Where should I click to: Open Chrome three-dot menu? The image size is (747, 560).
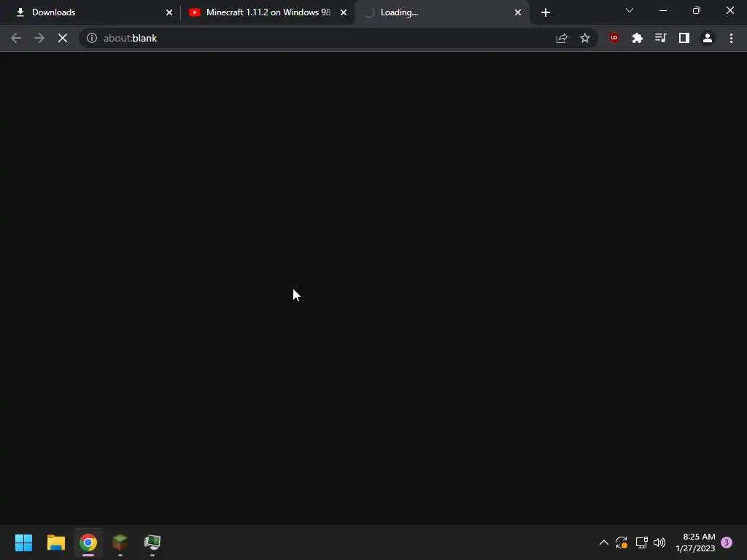point(731,38)
